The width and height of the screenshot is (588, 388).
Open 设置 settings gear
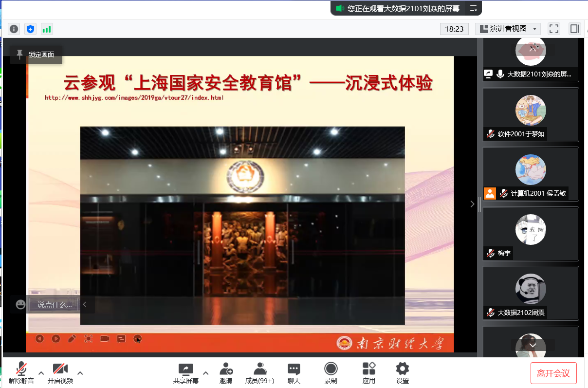point(402,373)
